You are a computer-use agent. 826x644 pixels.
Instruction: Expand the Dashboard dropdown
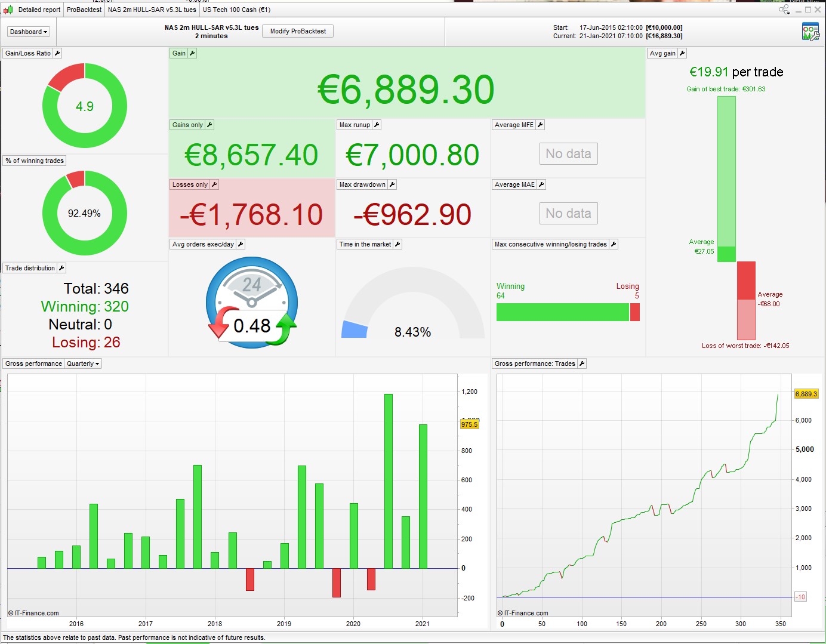[x=29, y=32]
